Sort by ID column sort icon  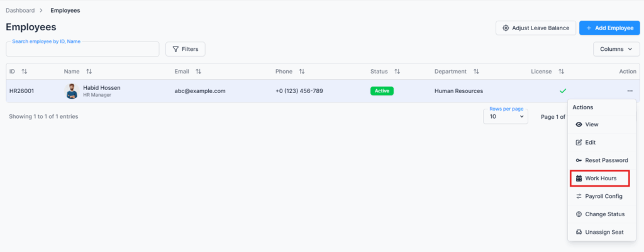[x=25, y=72]
